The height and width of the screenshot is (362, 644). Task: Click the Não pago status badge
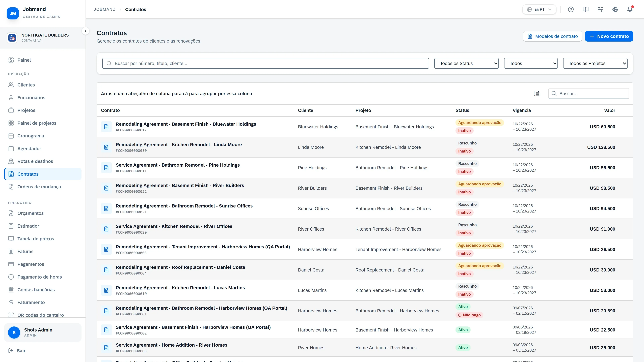tap(469, 315)
